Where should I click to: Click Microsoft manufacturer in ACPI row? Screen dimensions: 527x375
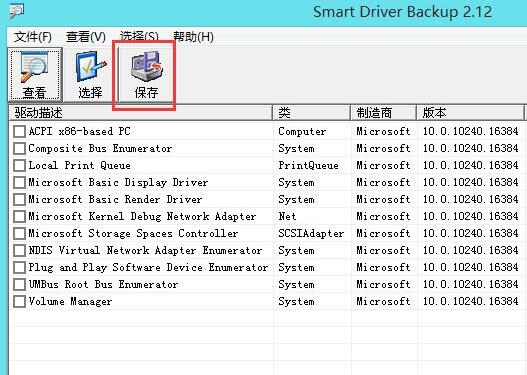point(383,131)
